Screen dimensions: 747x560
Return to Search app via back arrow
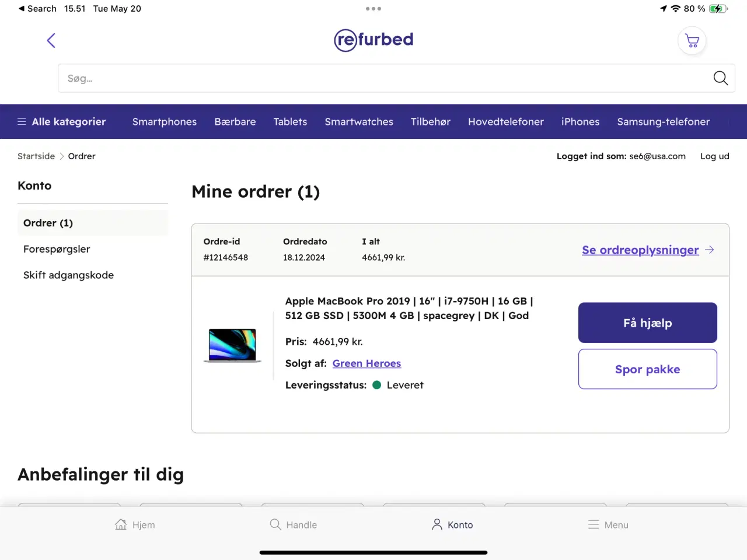click(x=37, y=9)
